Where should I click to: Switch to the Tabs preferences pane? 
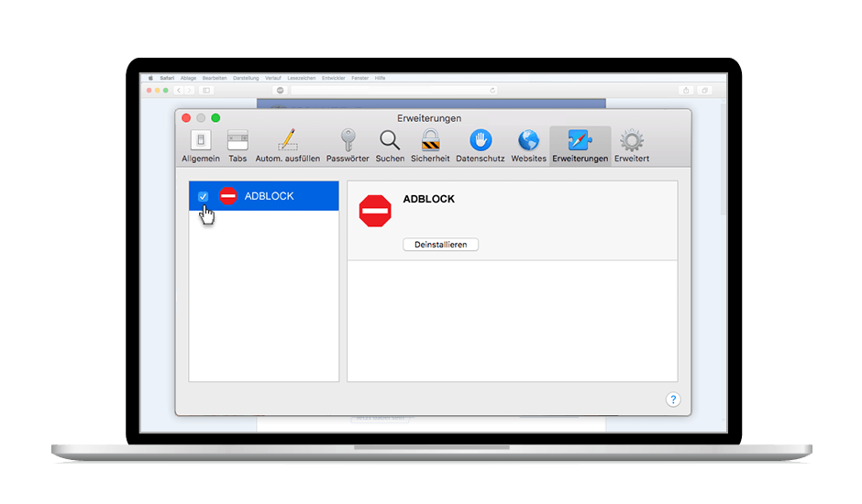tap(238, 147)
